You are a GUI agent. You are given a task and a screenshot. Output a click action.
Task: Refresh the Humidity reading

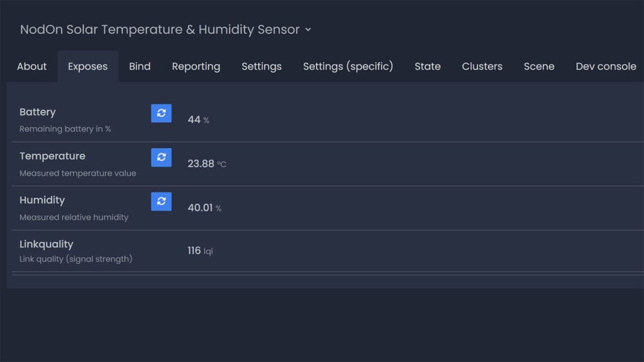(161, 201)
